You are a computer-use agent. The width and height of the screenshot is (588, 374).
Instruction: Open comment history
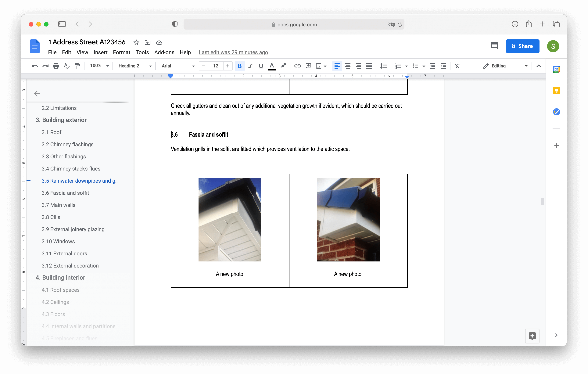click(x=494, y=46)
